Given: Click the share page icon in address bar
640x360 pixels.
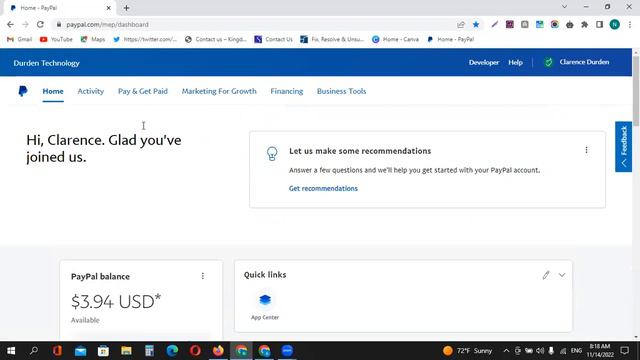Looking at the screenshot, I should 461,24.
